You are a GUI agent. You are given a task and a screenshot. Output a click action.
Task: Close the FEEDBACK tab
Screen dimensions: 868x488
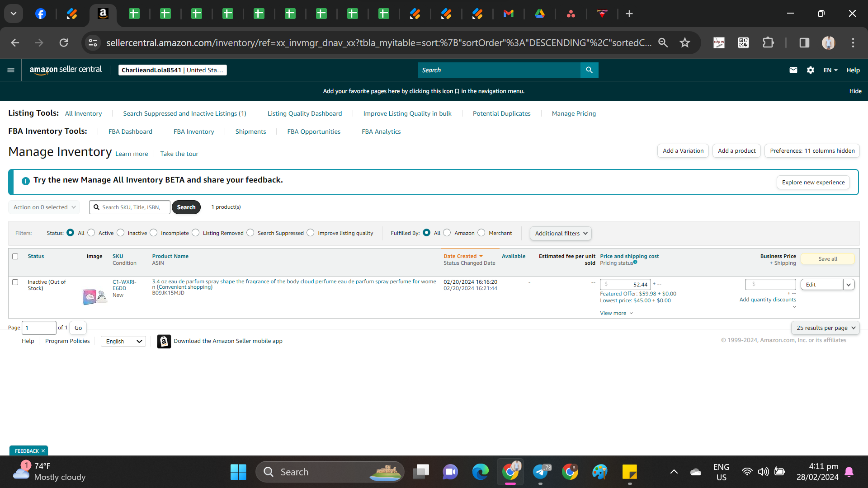(x=43, y=451)
